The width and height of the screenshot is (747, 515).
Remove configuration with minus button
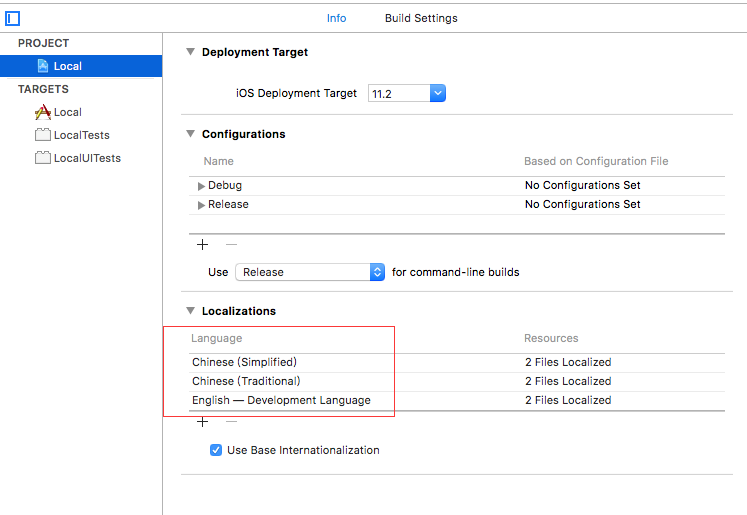pyautogui.click(x=232, y=244)
